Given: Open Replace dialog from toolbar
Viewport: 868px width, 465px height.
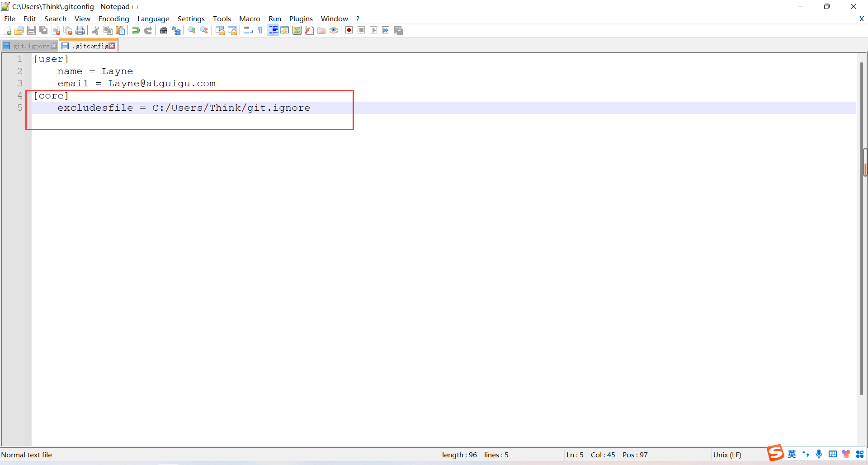Looking at the screenshot, I should coord(176,30).
